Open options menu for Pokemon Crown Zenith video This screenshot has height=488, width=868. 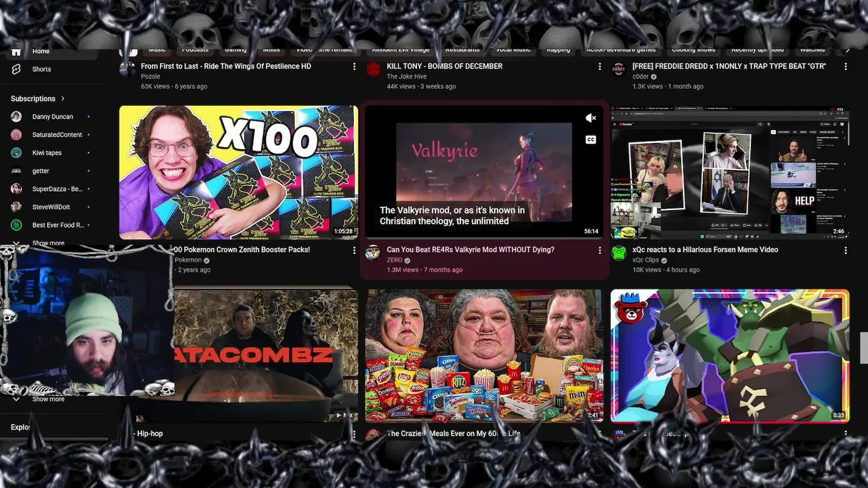[x=354, y=250]
